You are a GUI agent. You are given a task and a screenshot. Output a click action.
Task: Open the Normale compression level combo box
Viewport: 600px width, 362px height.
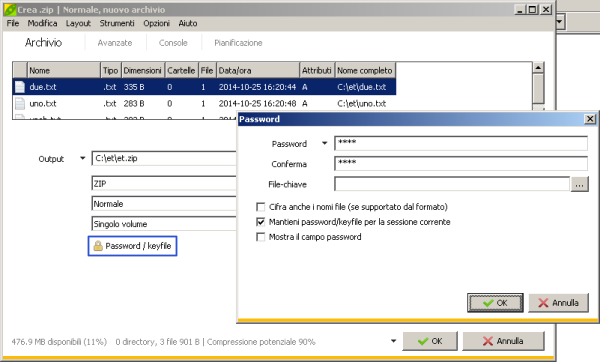tap(165, 204)
